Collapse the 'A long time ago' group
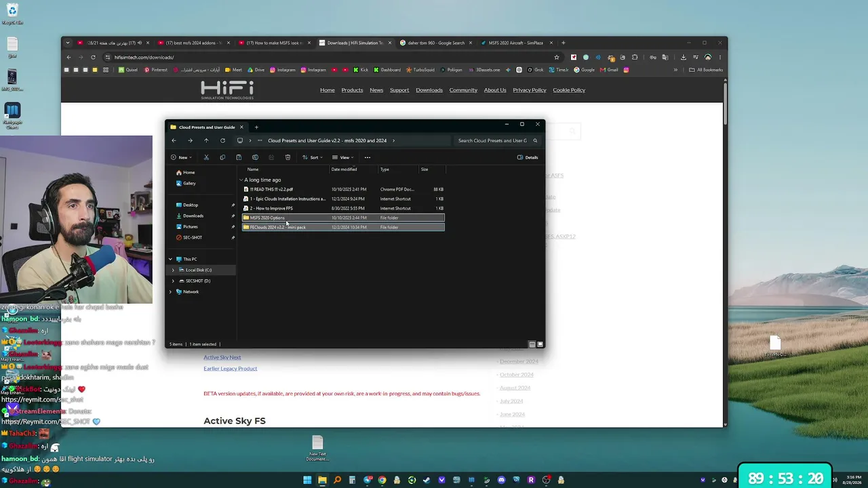This screenshot has width=868, height=488. point(241,180)
